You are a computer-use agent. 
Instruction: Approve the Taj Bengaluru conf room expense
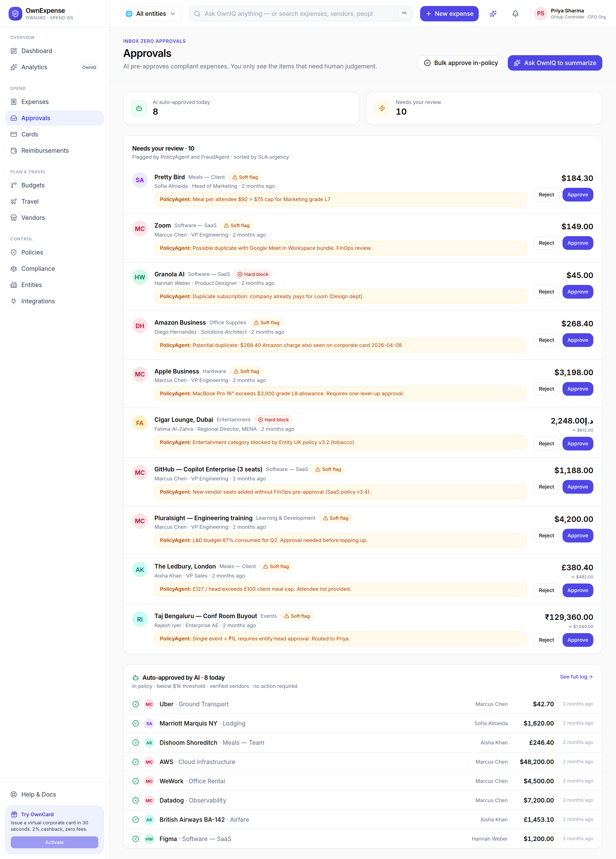[x=577, y=640]
